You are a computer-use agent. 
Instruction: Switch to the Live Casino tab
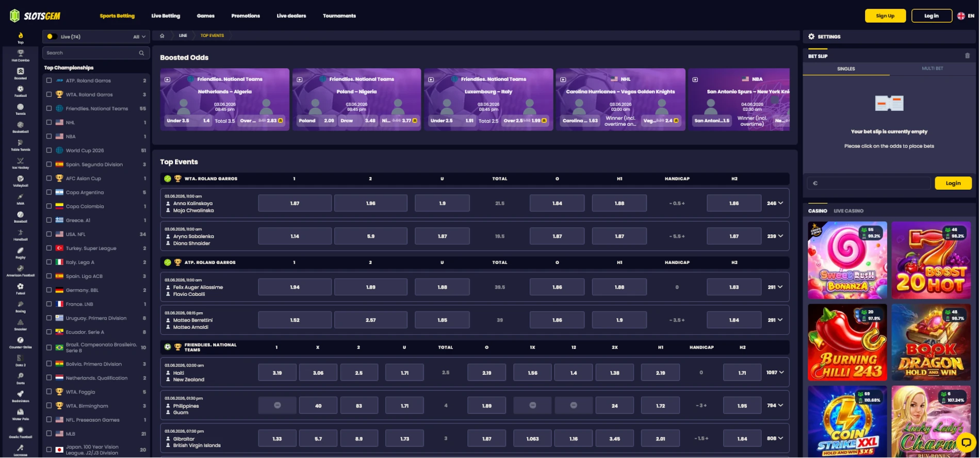[x=848, y=211]
